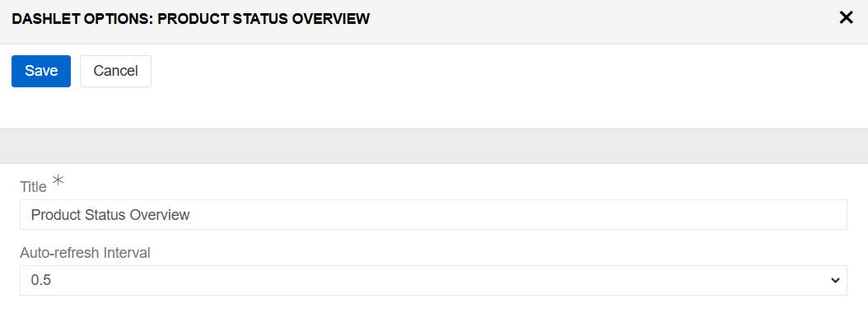Click the word "Product" inside Title input
This screenshot has height=313, width=868.
click(51, 215)
